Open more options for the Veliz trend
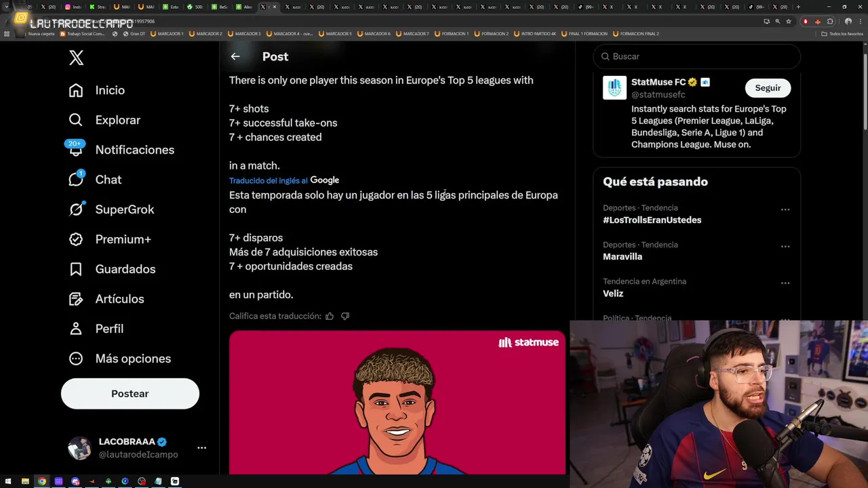 click(x=785, y=283)
